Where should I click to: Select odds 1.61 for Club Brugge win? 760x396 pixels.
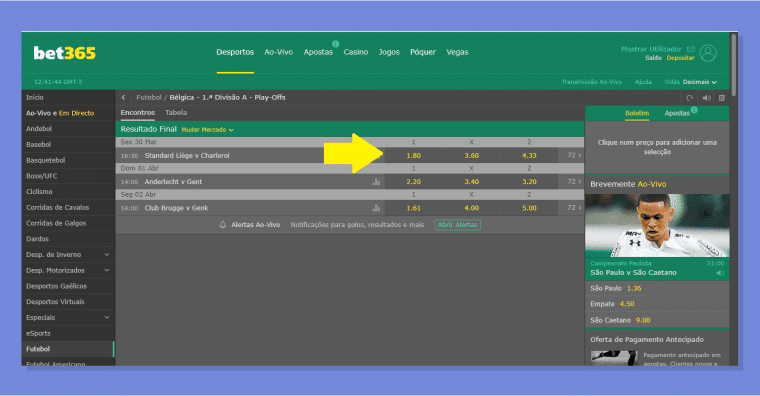[x=413, y=208]
